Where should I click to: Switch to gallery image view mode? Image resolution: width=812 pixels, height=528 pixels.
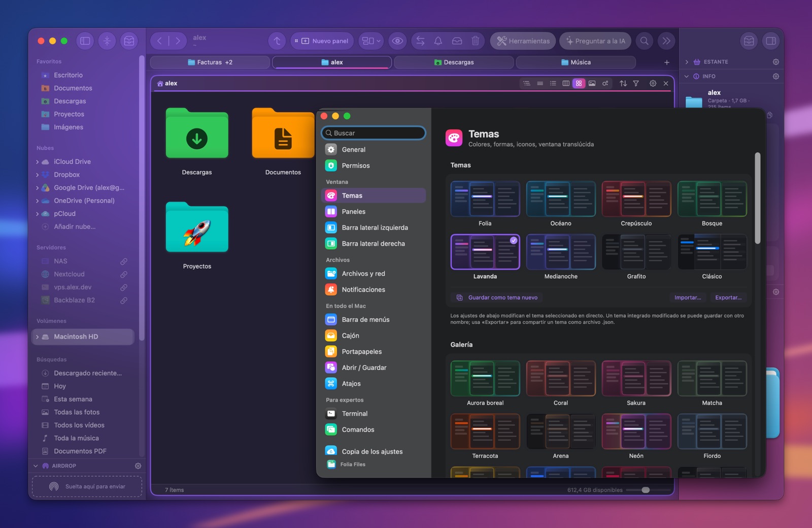click(592, 83)
